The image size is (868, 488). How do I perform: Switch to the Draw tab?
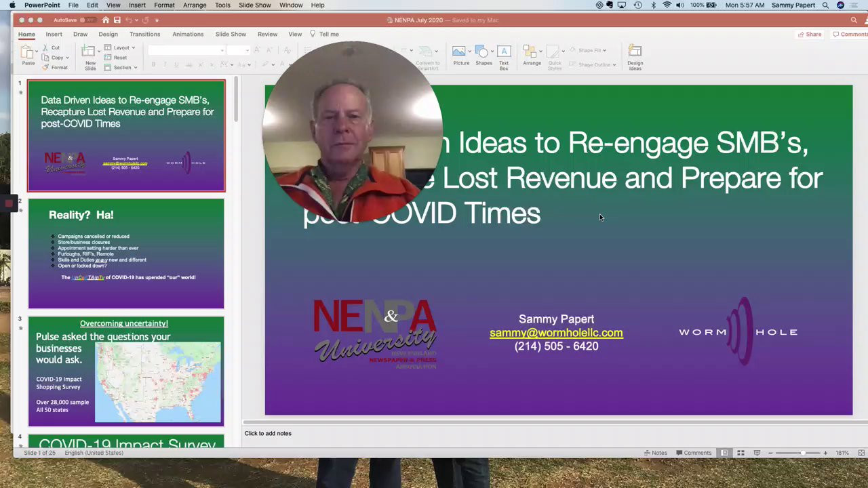80,34
